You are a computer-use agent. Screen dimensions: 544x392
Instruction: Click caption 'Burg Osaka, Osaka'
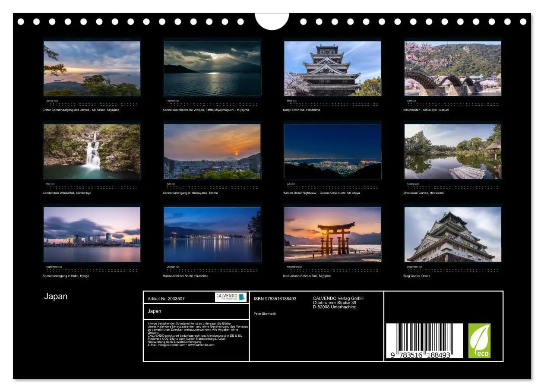pos(417,276)
